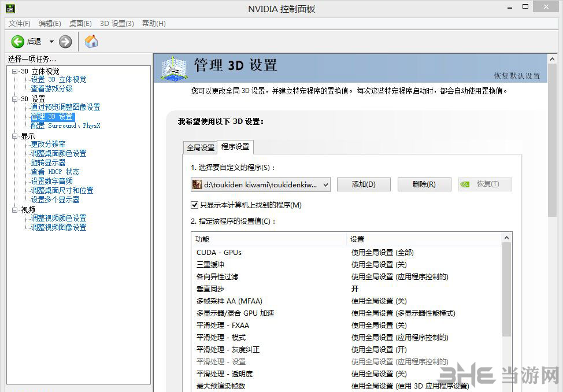Screen dimensions: 563x392
Task: Open the 文件(F) menu
Action: pos(20,23)
